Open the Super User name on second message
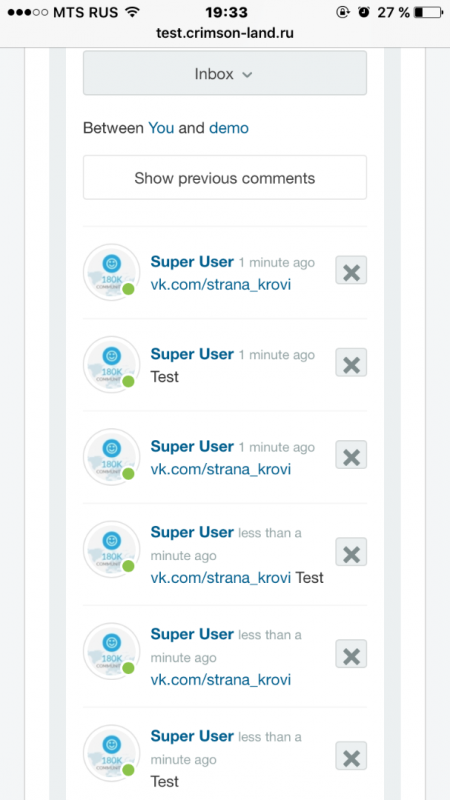Viewport: 450px width, 800px height. [192, 354]
